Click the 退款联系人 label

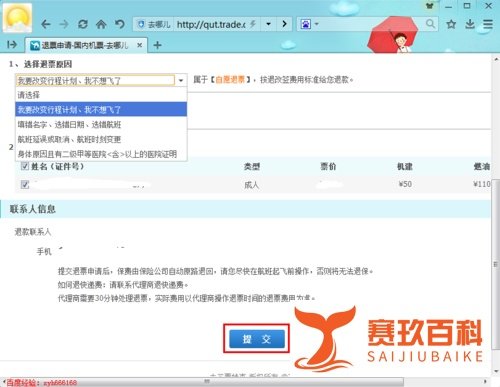coord(33,232)
